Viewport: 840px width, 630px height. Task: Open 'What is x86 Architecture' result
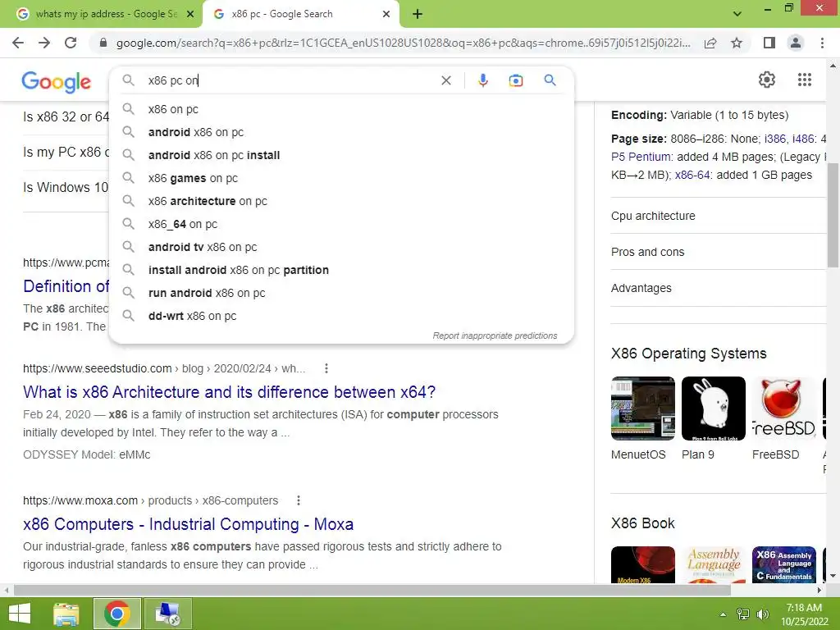click(x=230, y=392)
